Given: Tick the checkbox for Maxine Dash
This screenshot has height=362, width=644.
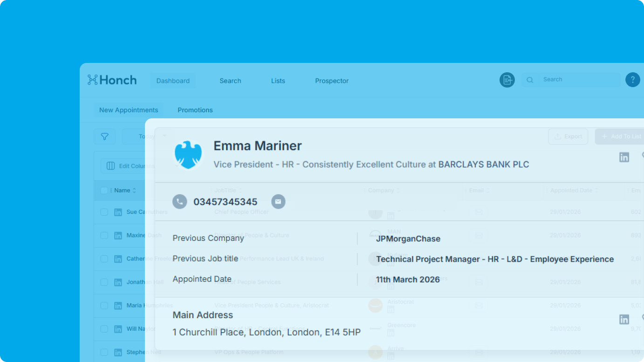Looking at the screenshot, I should 104,235.
